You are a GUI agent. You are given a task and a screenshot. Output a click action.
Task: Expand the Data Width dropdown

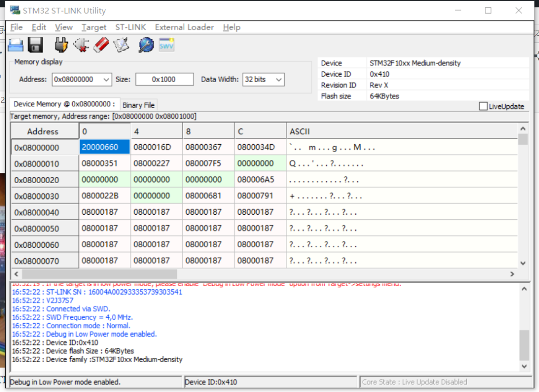tap(279, 79)
